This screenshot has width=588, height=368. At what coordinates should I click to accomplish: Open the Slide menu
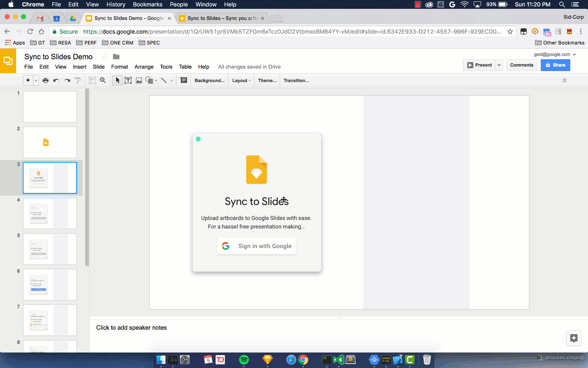point(98,67)
